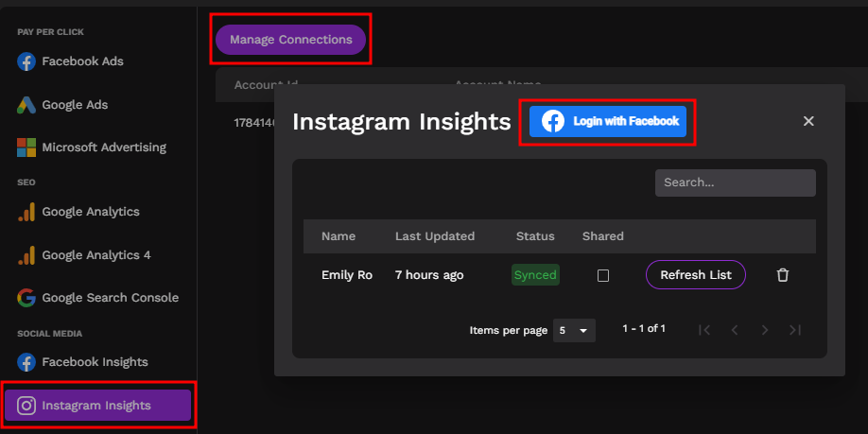
Task: Jump to last page of connections list
Action: [x=795, y=330]
